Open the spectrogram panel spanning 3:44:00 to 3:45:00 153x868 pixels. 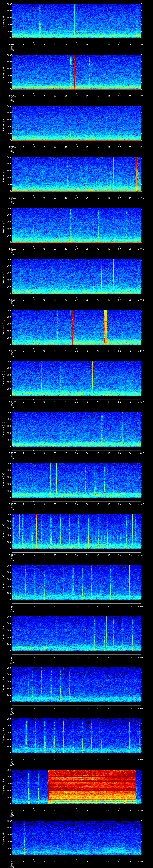point(76,685)
